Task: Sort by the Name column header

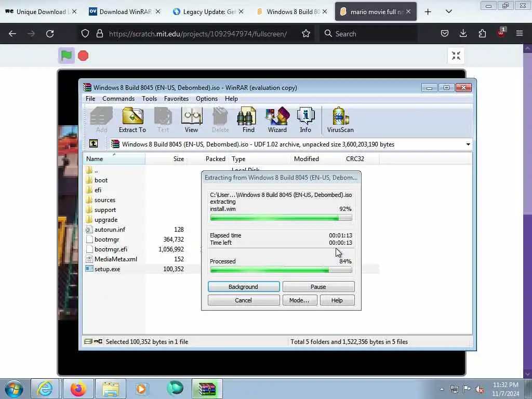Action: coord(114,159)
